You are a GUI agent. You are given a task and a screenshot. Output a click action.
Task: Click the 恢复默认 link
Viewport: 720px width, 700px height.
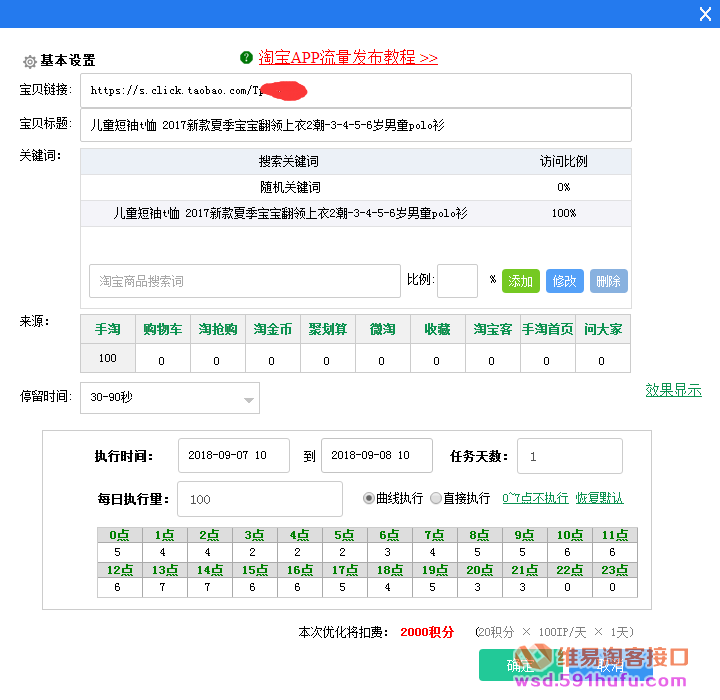[x=600, y=498]
